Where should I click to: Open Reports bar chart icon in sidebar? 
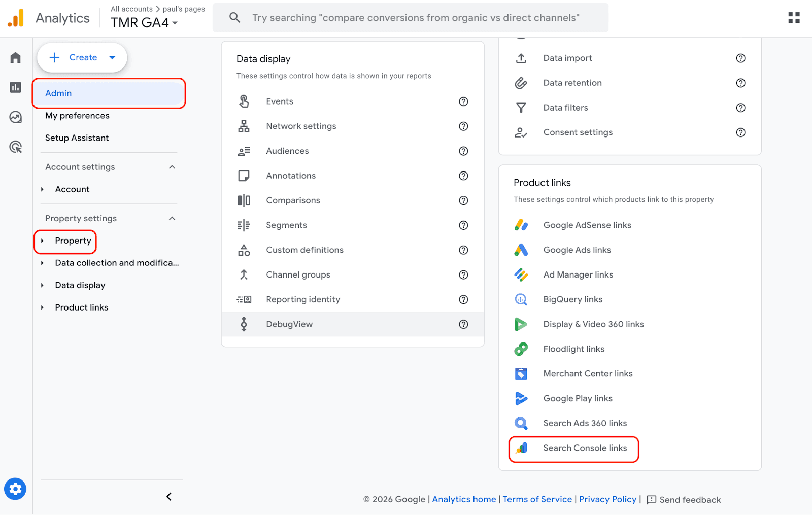pyautogui.click(x=16, y=87)
